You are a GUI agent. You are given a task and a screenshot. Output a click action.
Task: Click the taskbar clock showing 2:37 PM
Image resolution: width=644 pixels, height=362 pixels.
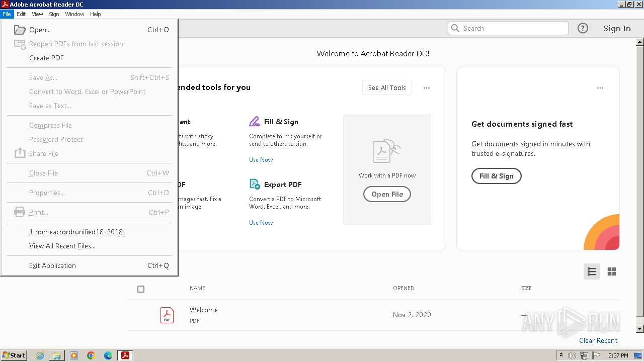618,355
